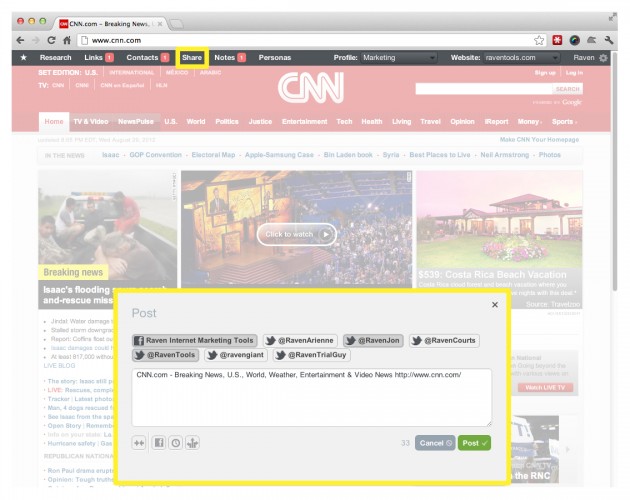The width and height of the screenshot is (630, 500).
Task: Click the CNN SEARCH button
Action: (567, 89)
